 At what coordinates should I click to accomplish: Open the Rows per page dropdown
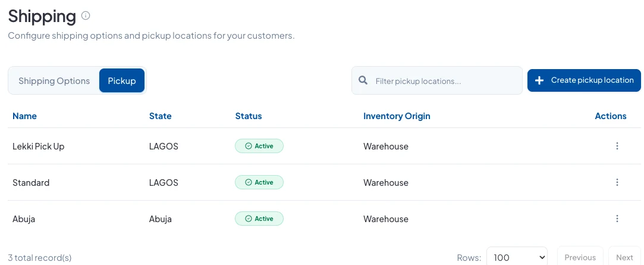[x=517, y=258]
